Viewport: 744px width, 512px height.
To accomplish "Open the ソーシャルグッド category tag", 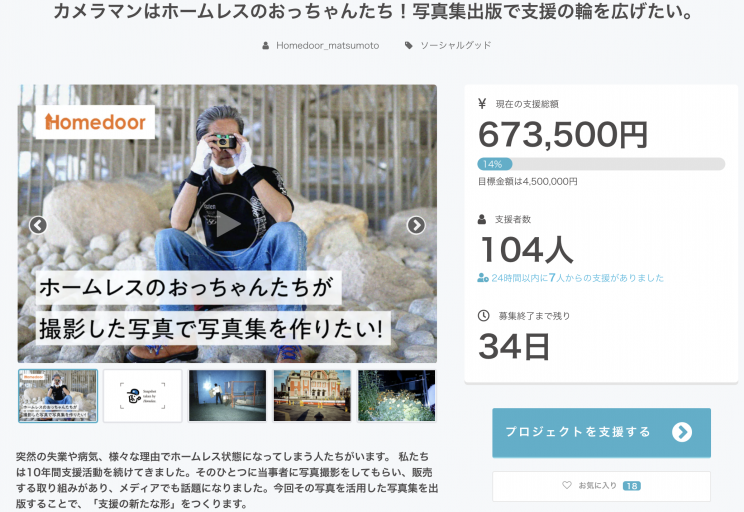I will point(456,46).
